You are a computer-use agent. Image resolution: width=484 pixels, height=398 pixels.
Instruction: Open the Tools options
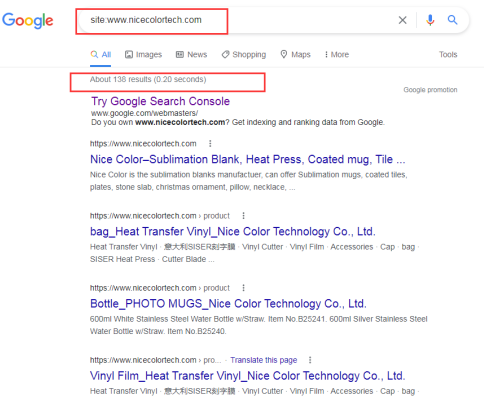click(448, 54)
